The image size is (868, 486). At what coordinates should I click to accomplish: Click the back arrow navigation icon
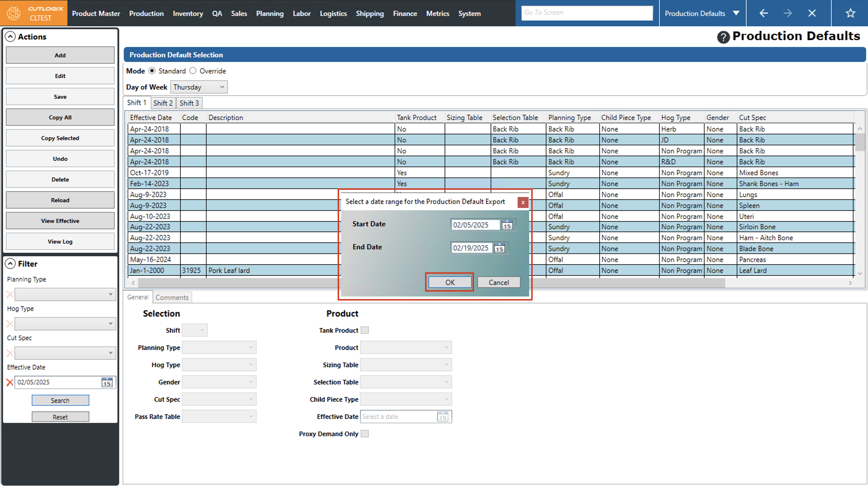click(x=764, y=13)
